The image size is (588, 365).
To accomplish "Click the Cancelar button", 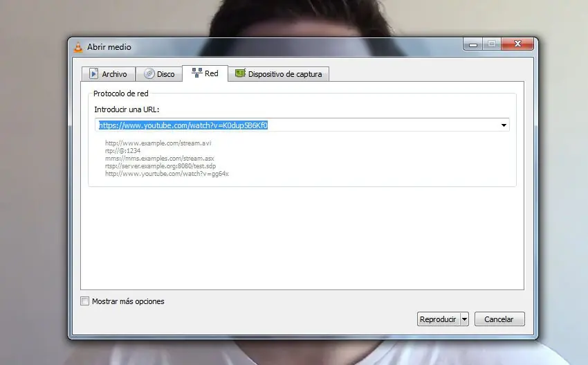I will tap(499, 319).
